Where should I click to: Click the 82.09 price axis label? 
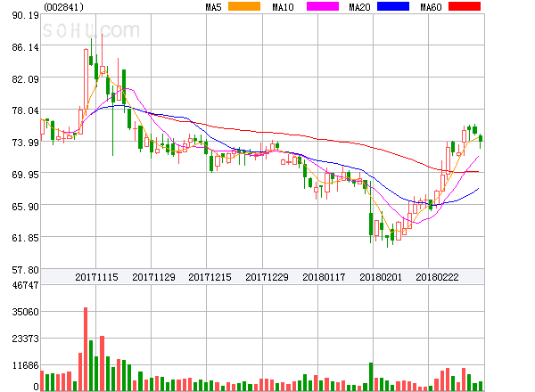(x=26, y=79)
